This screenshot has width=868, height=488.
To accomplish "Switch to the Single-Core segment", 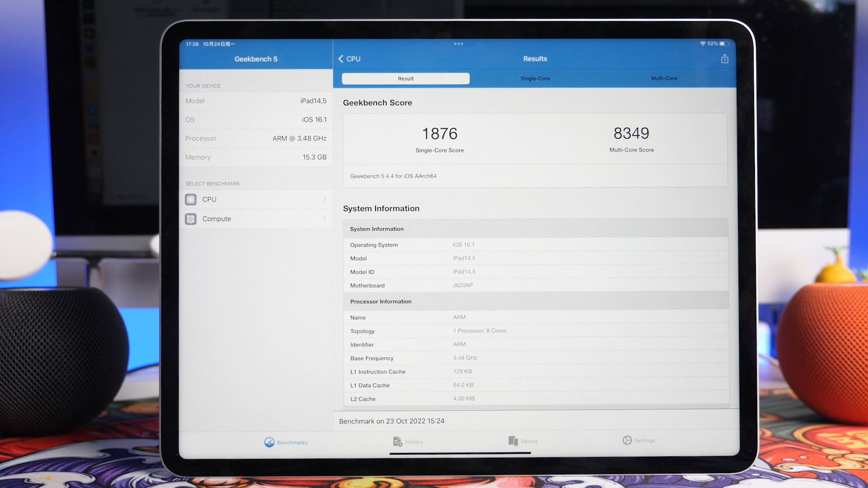I will click(x=535, y=79).
